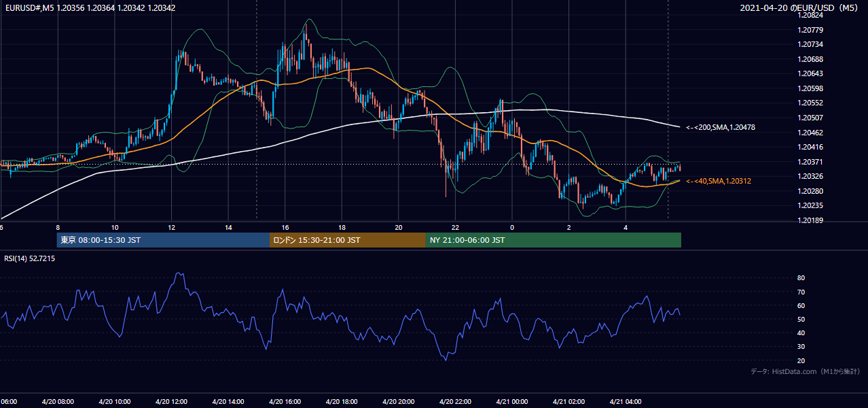Click hour label 8 under the price chart
Viewport: 868px width, 408px height.
coord(58,228)
